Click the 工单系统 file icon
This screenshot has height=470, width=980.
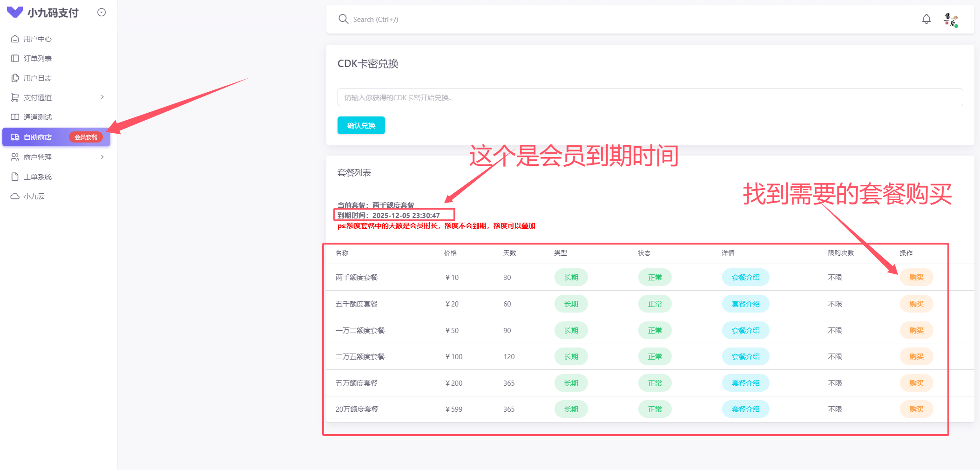[x=15, y=177]
